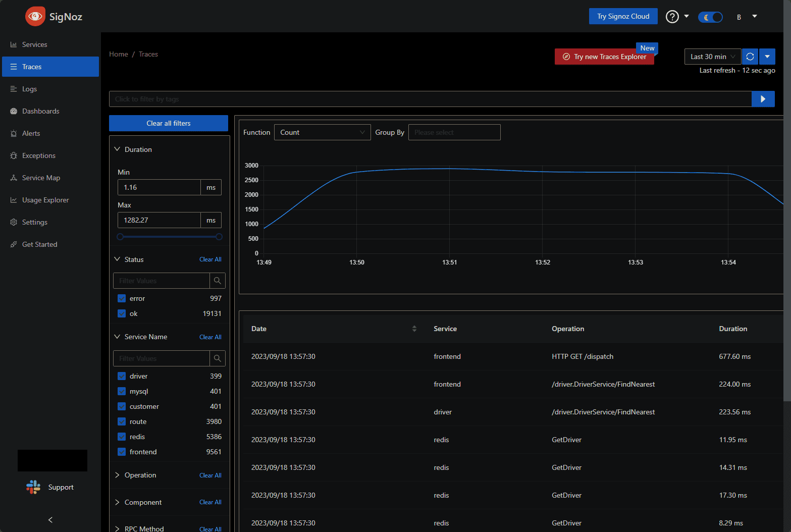Open the Last 30 min time dropdown
Viewport: 791px width, 532px height.
point(712,57)
